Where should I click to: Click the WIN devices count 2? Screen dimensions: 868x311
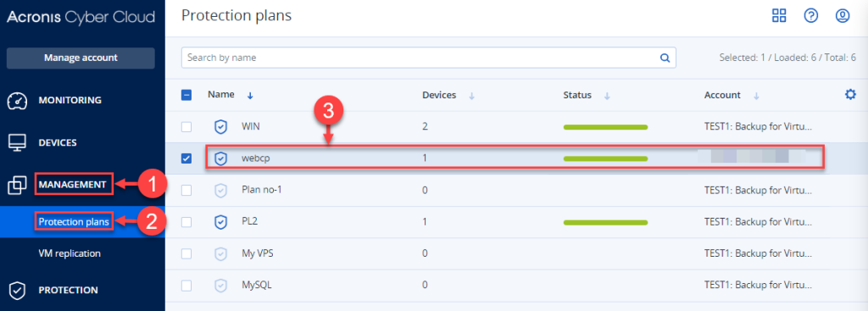coord(426,127)
